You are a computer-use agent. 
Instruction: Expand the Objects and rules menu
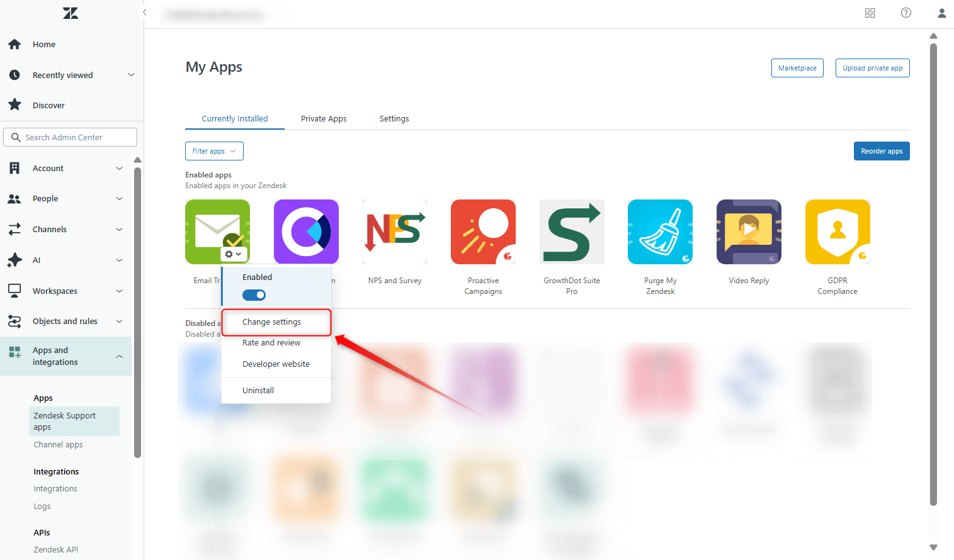click(120, 322)
